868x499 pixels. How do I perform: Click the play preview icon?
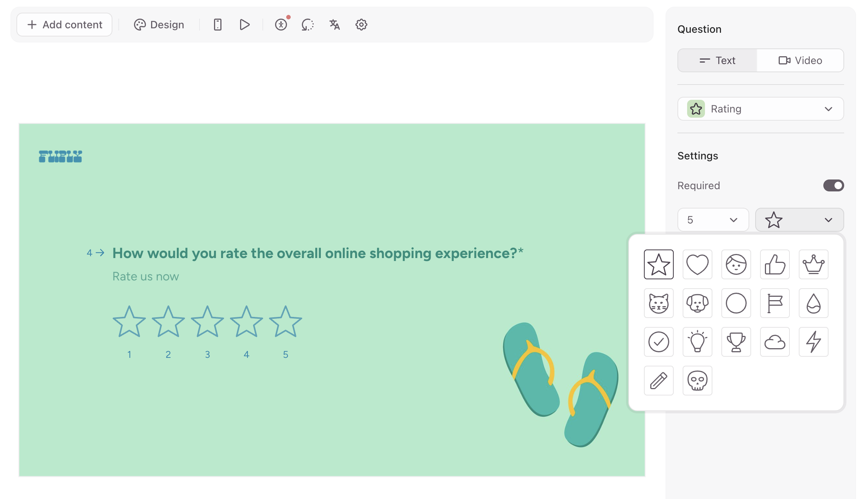tap(244, 25)
